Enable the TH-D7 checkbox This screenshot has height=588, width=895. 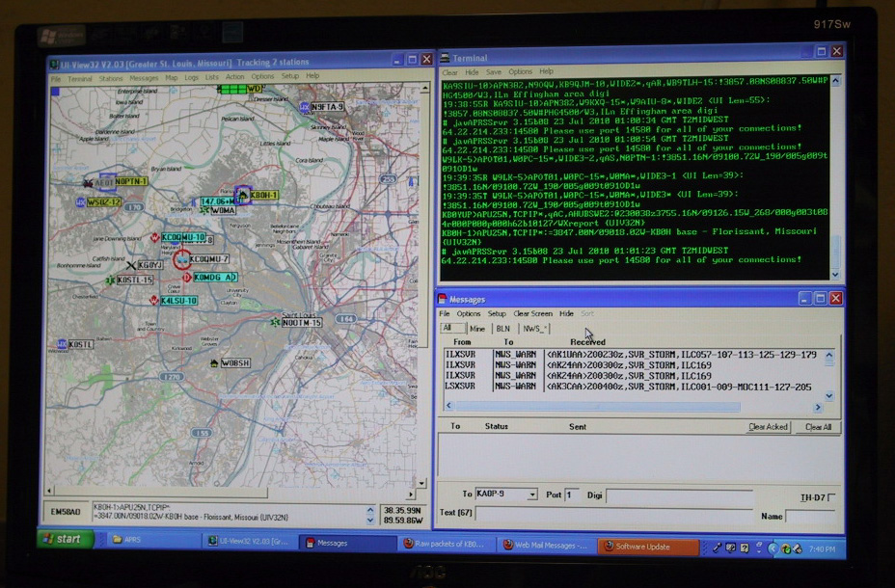click(x=831, y=497)
